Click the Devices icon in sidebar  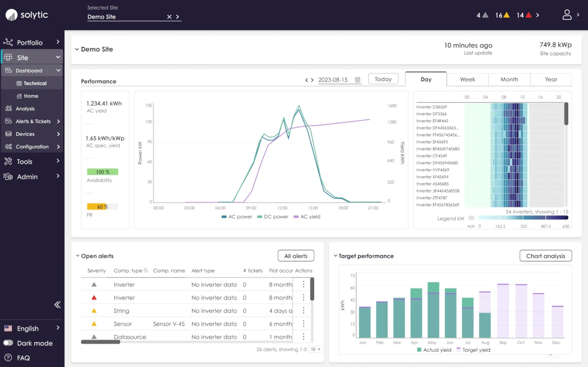[8, 134]
